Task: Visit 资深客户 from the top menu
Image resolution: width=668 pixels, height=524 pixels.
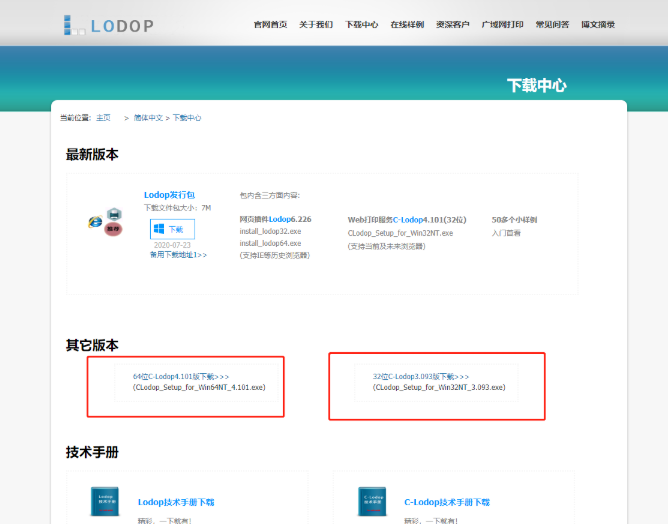Action: [x=452, y=24]
